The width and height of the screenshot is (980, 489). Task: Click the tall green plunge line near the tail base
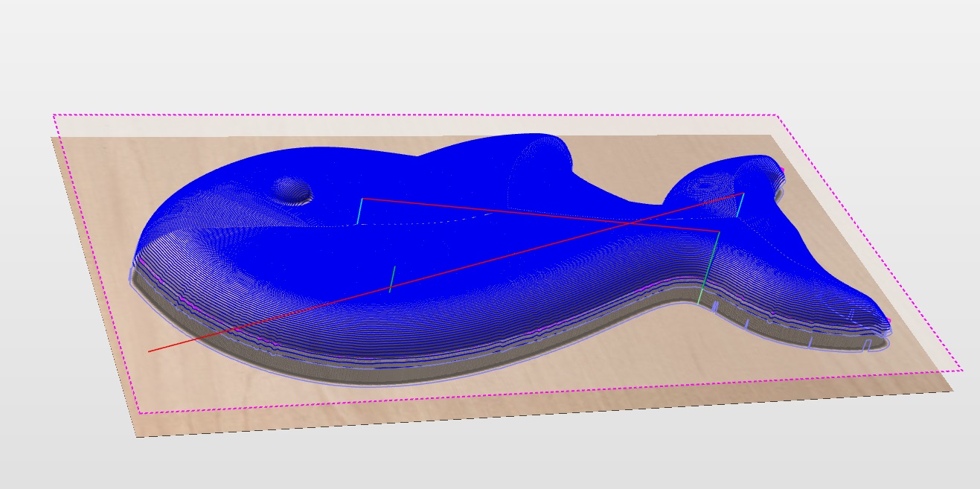pos(708,268)
